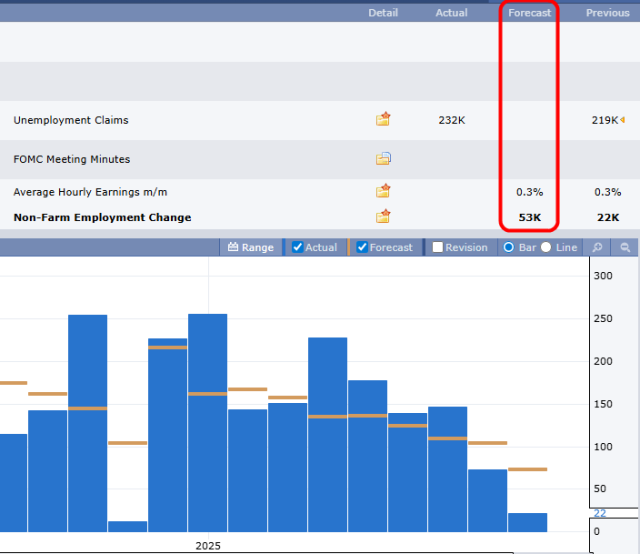Screen dimensions: 640x554
Task: Open detail folder for Unemployment Claims
Action: pyautogui.click(x=383, y=119)
